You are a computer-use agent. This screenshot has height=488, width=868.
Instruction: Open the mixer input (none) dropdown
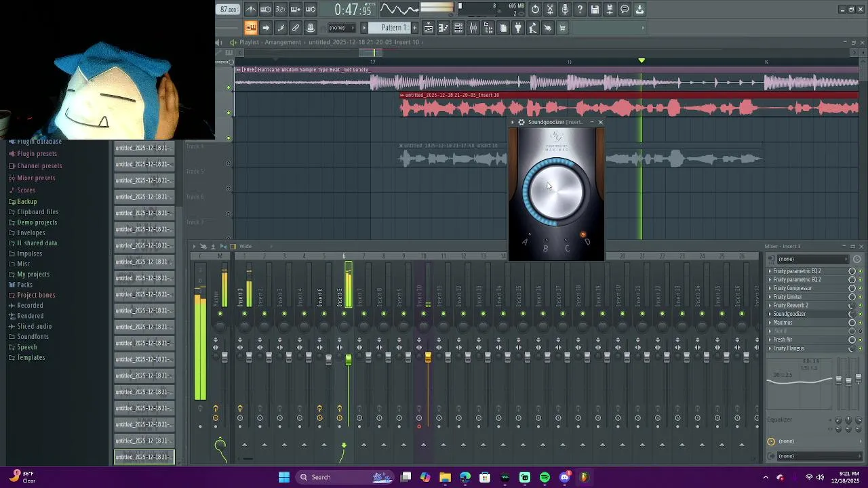[x=812, y=259]
